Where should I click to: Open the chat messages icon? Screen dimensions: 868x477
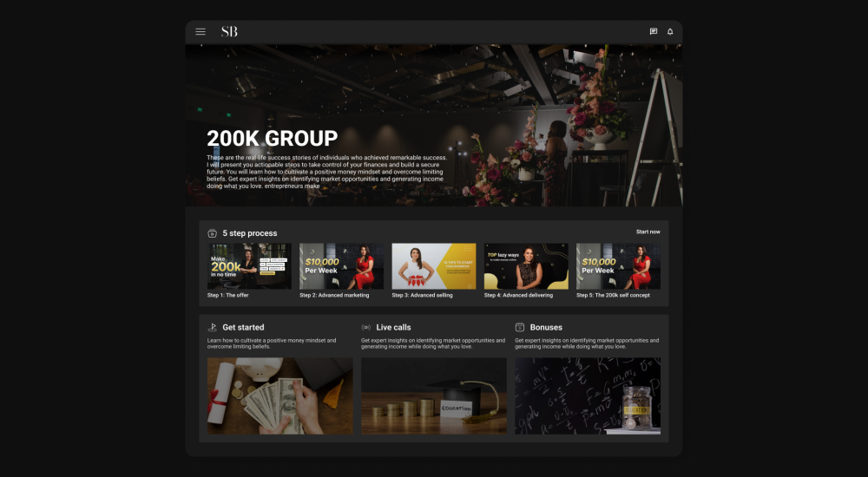654,31
